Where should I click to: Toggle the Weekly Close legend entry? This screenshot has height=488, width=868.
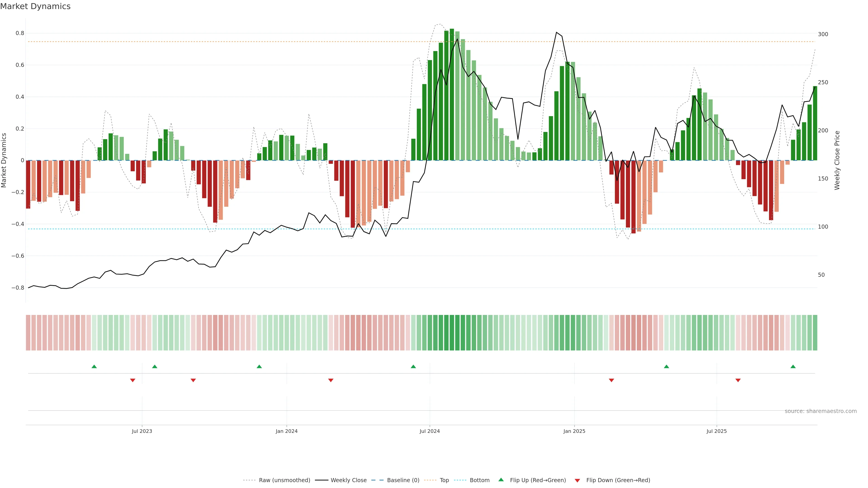(348, 480)
